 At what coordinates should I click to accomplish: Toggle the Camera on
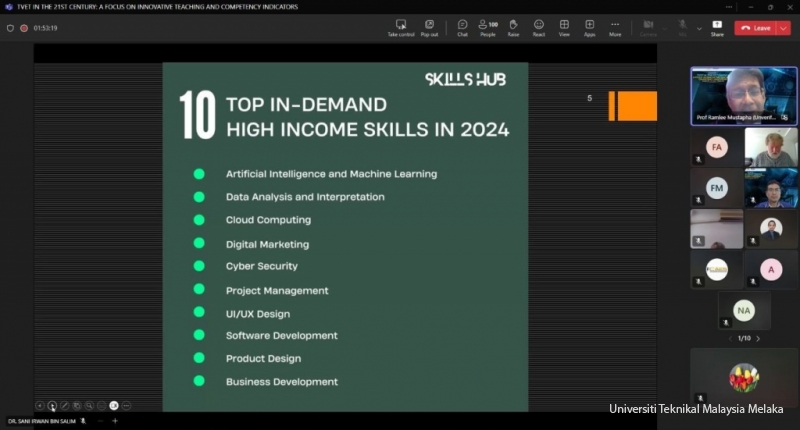point(648,27)
